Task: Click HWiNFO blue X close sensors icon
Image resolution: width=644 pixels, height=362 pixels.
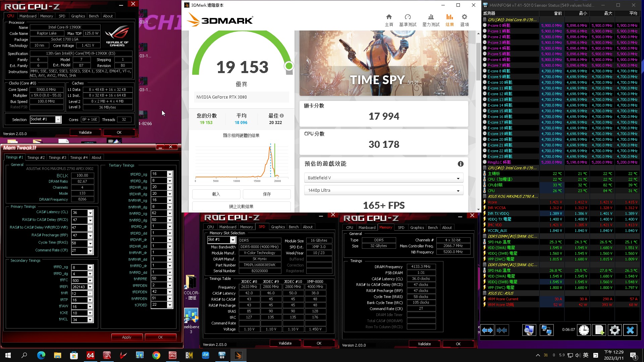Action: [x=630, y=330]
